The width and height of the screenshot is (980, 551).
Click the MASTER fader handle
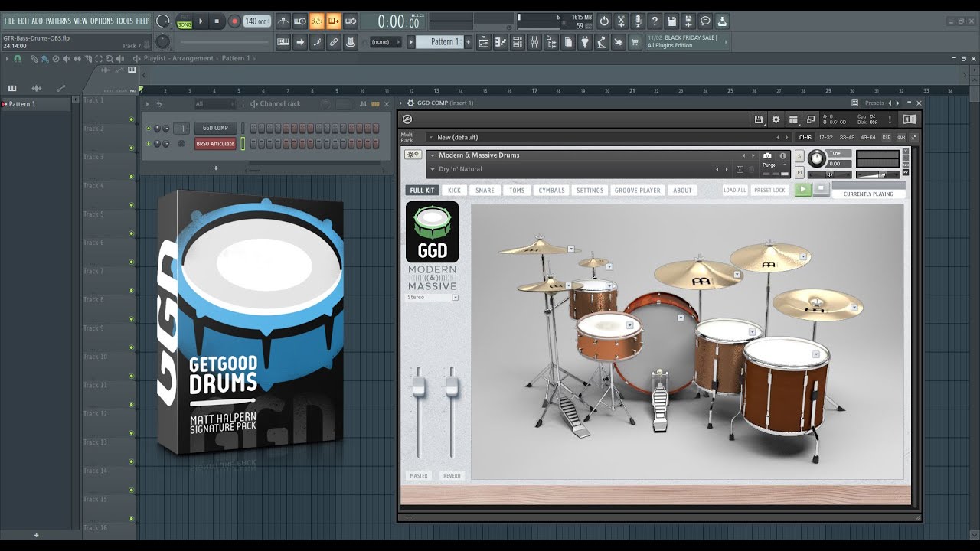(419, 386)
